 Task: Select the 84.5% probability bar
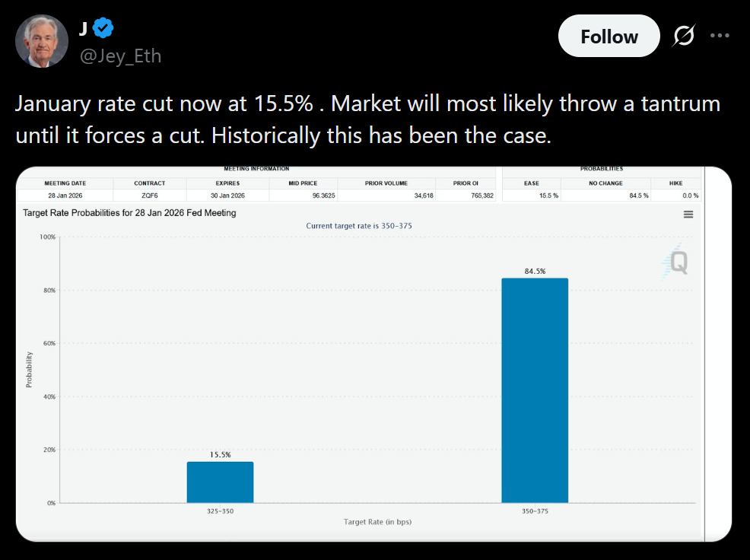tap(535, 390)
